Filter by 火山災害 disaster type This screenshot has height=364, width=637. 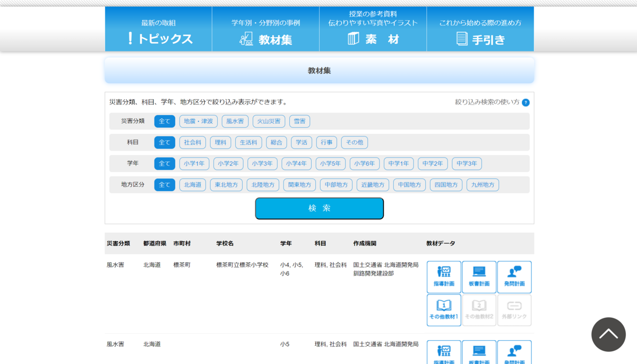269,121
